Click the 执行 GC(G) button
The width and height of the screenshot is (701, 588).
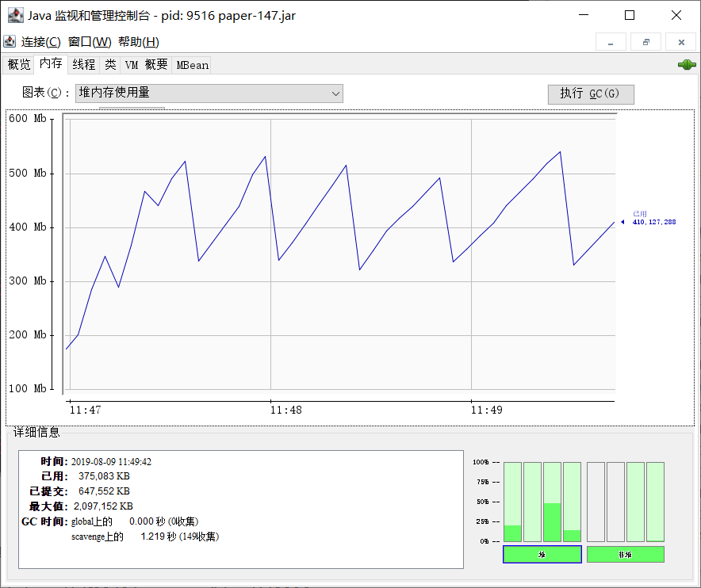pyautogui.click(x=591, y=94)
